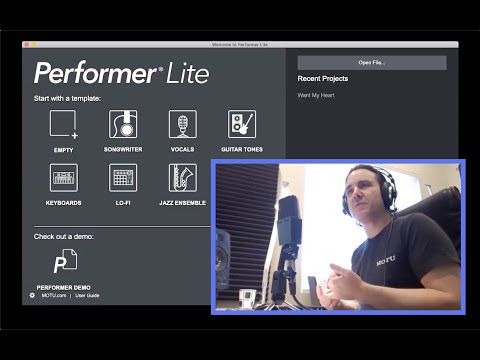Image resolution: width=480 pixels, height=360 pixels.
Task: Click the 'Start with a template:' label
Action: [x=67, y=99]
